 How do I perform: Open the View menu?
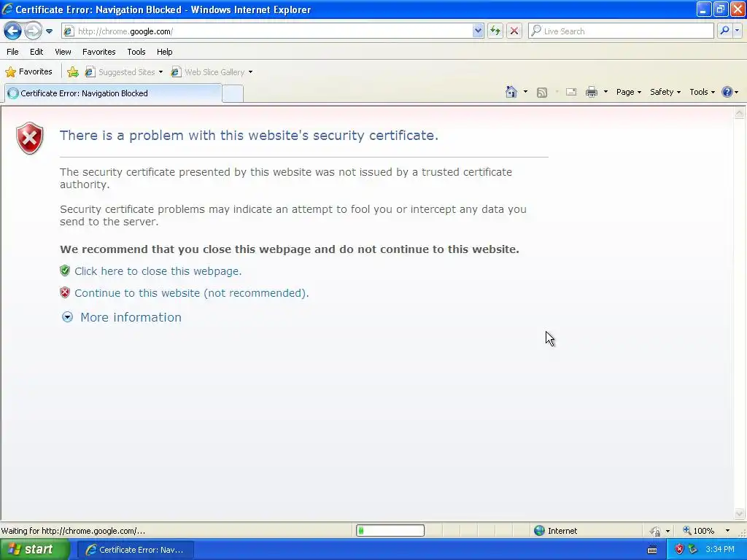[63, 52]
